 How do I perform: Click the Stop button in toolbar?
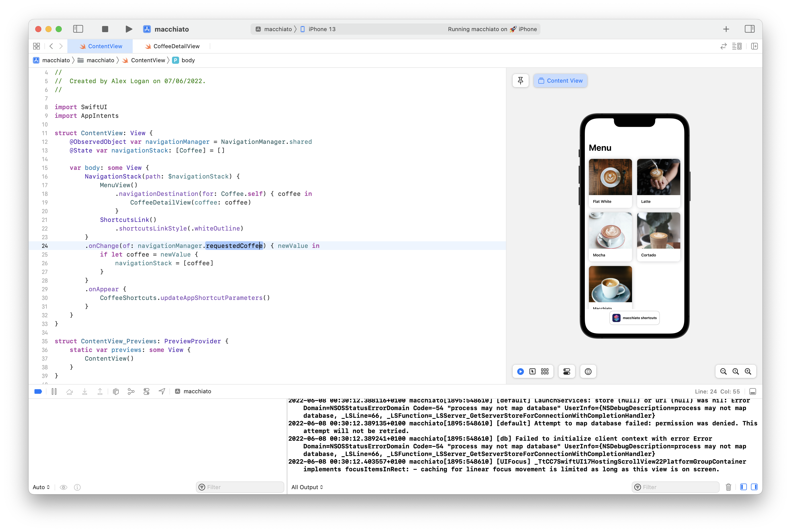point(105,29)
